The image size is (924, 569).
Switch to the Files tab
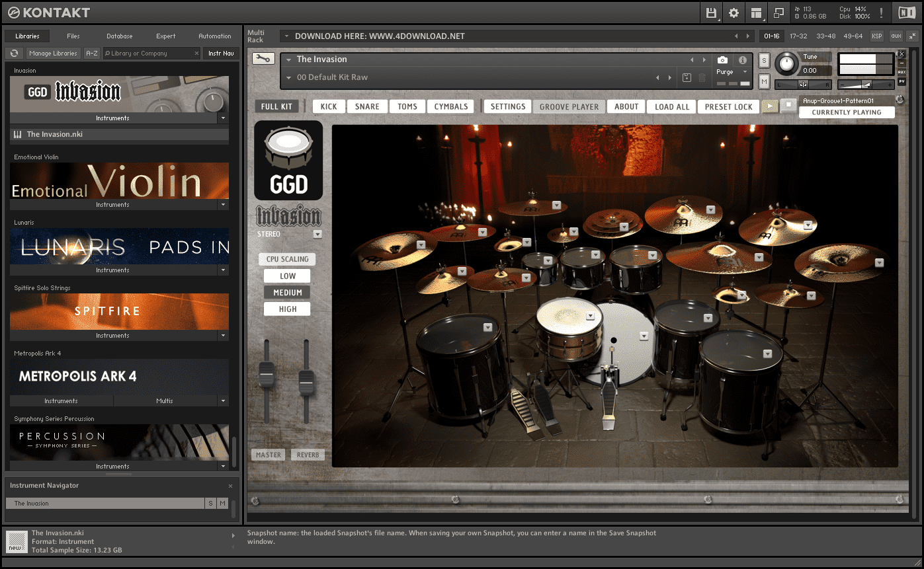(73, 36)
